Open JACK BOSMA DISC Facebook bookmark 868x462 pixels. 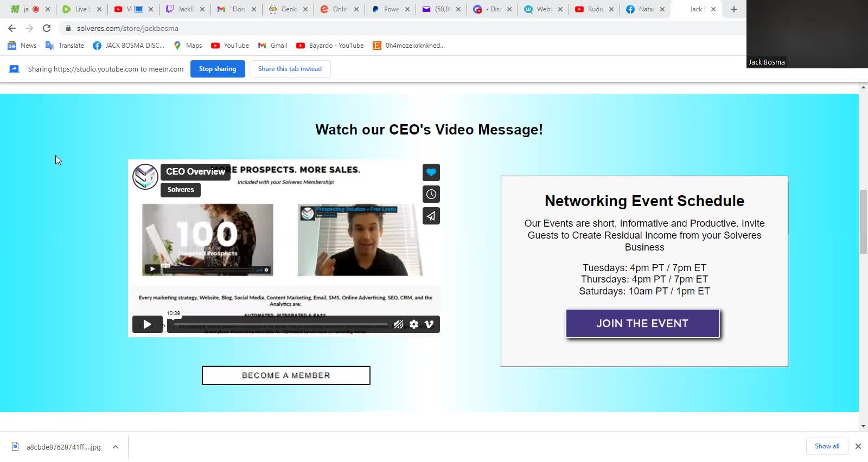click(129, 46)
